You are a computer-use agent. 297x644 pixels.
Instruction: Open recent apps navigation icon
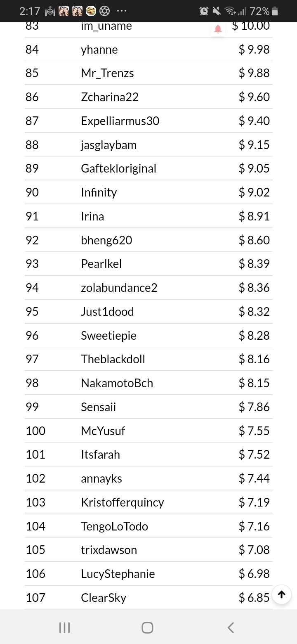point(64,627)
